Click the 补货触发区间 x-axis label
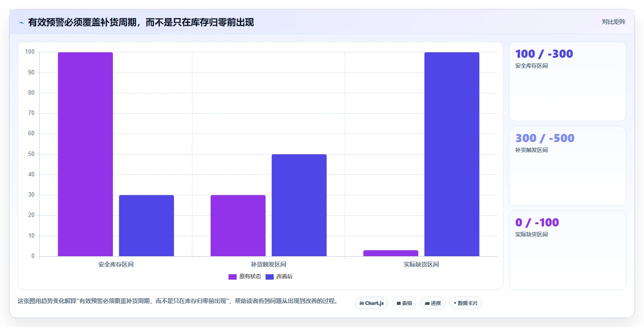Screen dimensions: 644x327 (269, 264)
